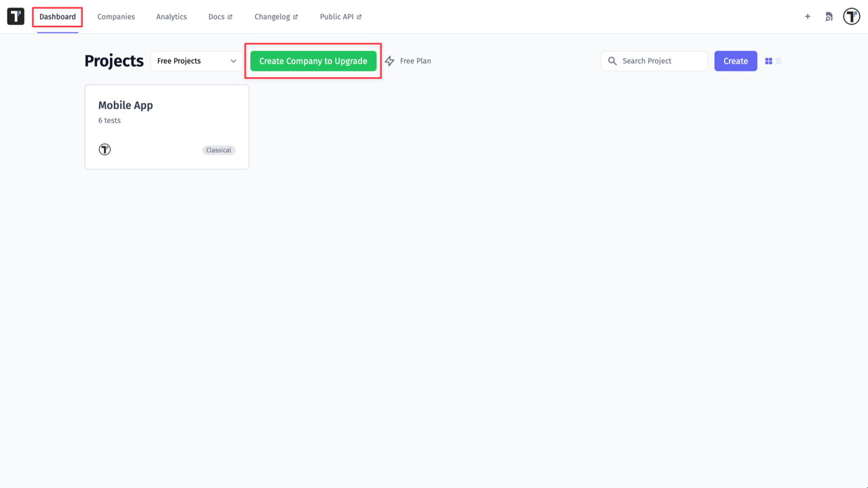
Task: Click the Classical badge on Mobile App
Action: tap(218, 150)
